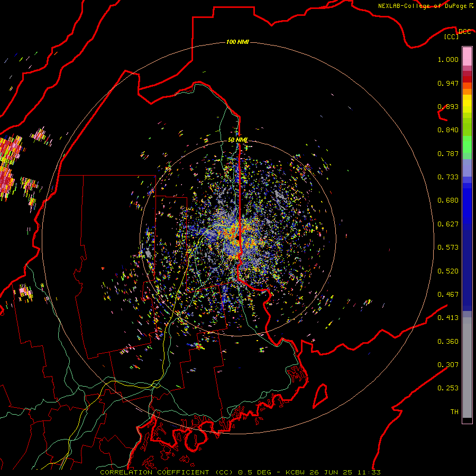Click the 0.307 scale value
This screenshot has height=476, width=476.
(448, 365)
